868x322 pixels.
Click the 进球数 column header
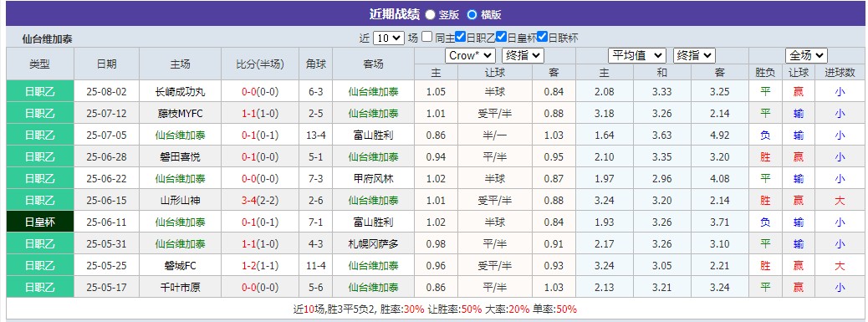[840, 73]
